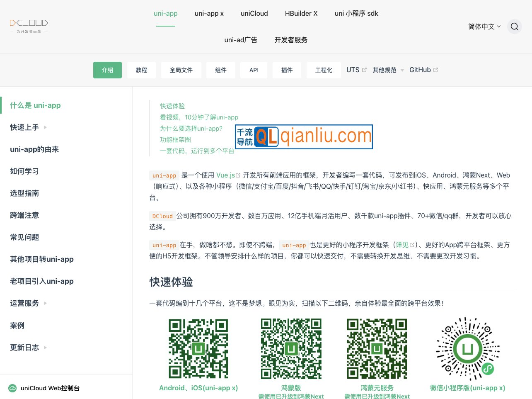This screenshot has height=399, width=532.
Task: Select the HBuilder X menu item
Action: click(x=301, y=13)
